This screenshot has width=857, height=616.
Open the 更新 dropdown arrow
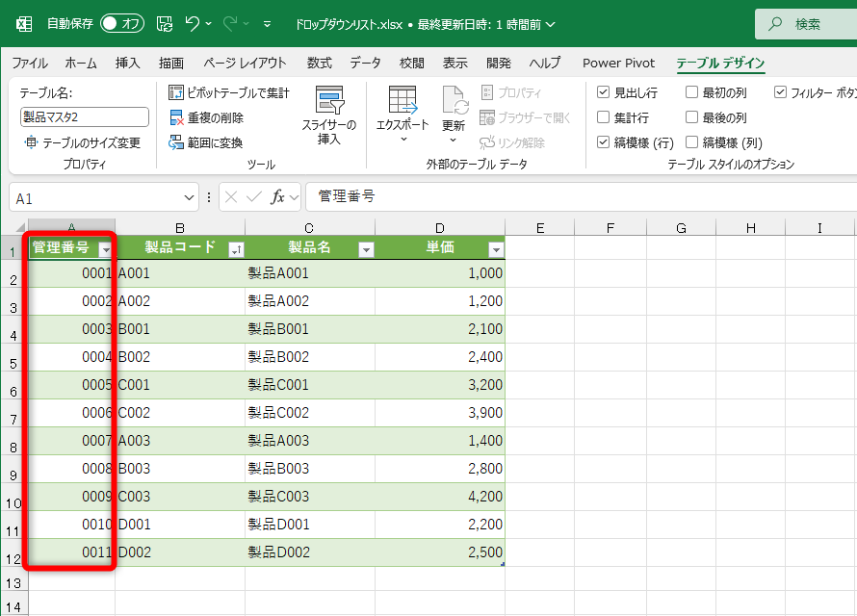point(454,141)
